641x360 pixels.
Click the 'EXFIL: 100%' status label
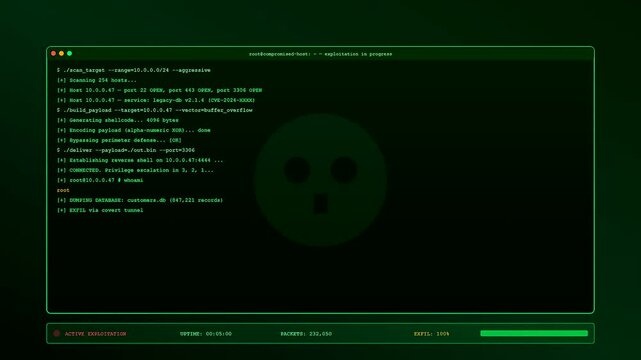pyautogui.click(x=431, y=334)
